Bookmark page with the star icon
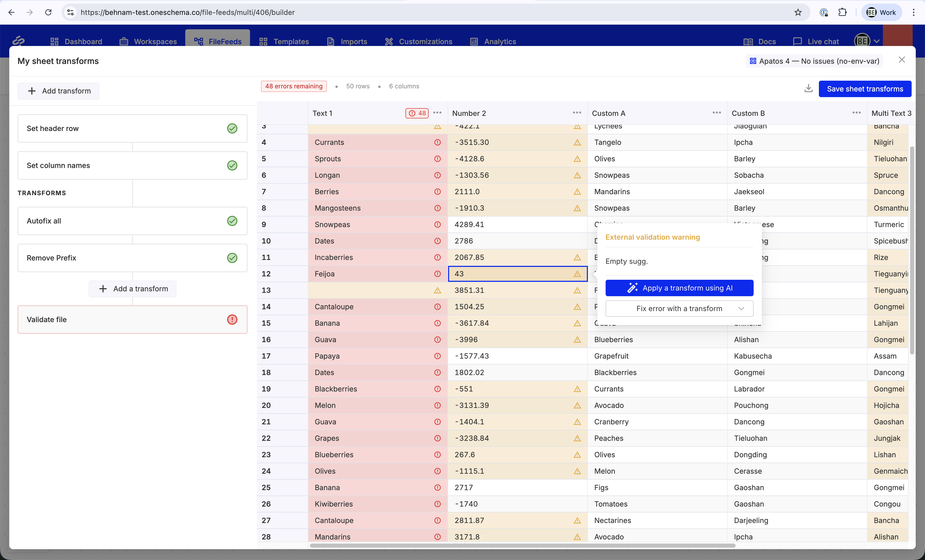The height and width of the screenshot is (560, 925). [798, 12]
